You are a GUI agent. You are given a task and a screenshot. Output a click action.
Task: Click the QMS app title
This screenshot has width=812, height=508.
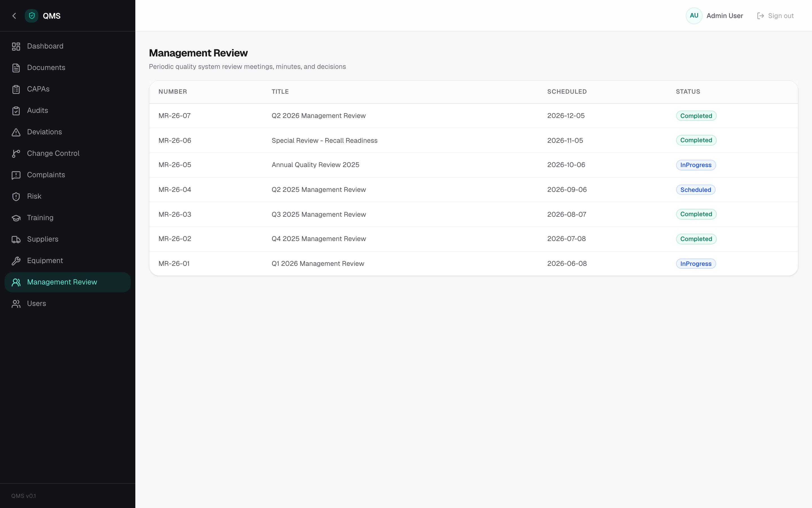[52, 16]
